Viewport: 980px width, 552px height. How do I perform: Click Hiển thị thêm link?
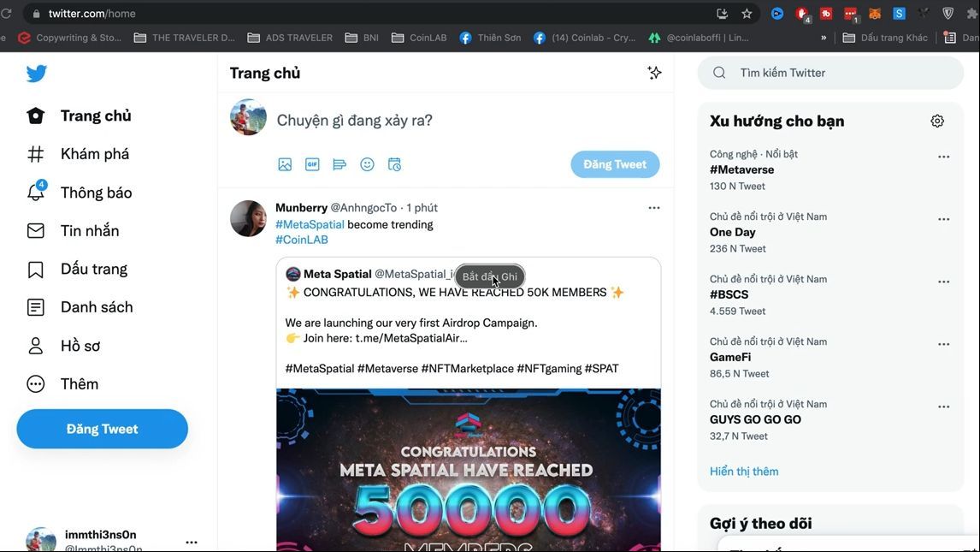[x=744, y=472]
